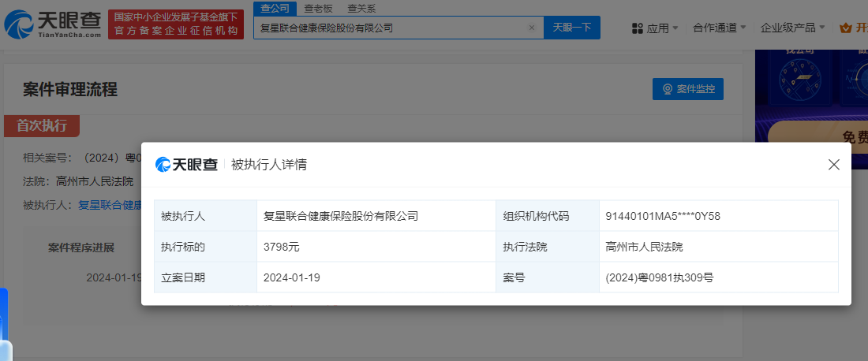The height and width of the screenshot is (361, 868).
Task: Select case number (2024)粤0981执309号
Action: 660,277
